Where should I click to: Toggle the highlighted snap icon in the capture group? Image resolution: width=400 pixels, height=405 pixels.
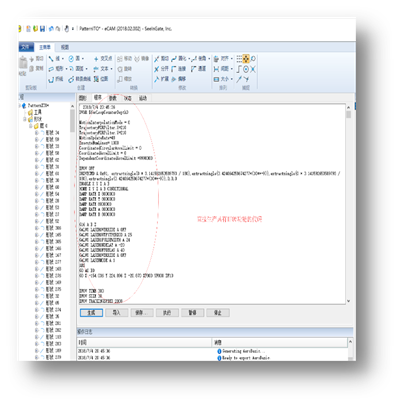click(x=246, y=59)
